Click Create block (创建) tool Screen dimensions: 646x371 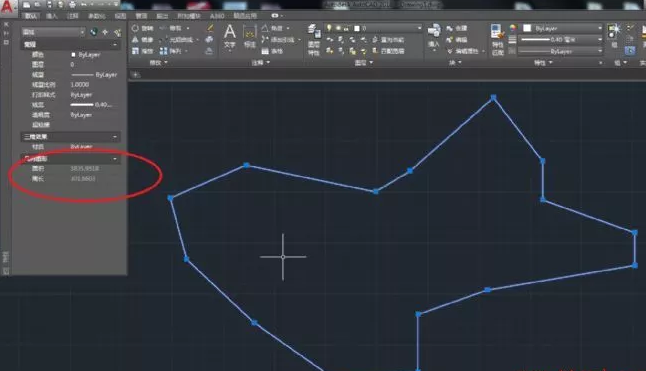[x=456, y=28]
